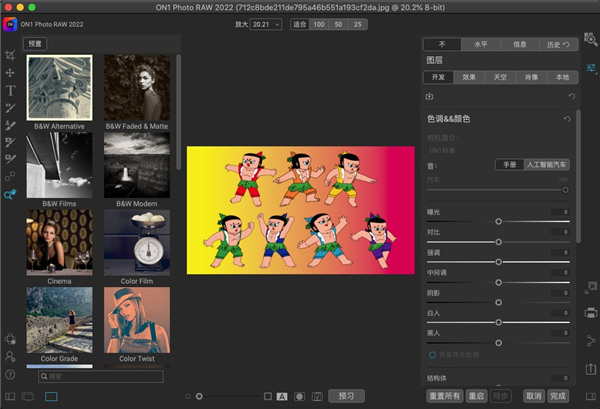600x409 pixels.
Task: Click the Preview (预习) button
Action: pyautogui.click(x=346, y=396)
